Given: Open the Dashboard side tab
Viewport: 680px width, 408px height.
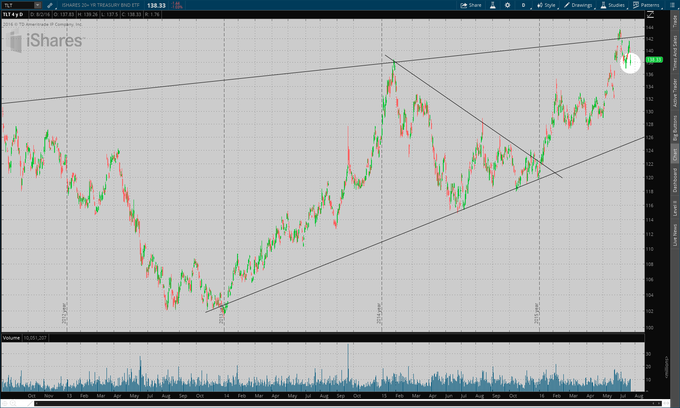Looking at the screenshot, I should (x=675, y=181).
